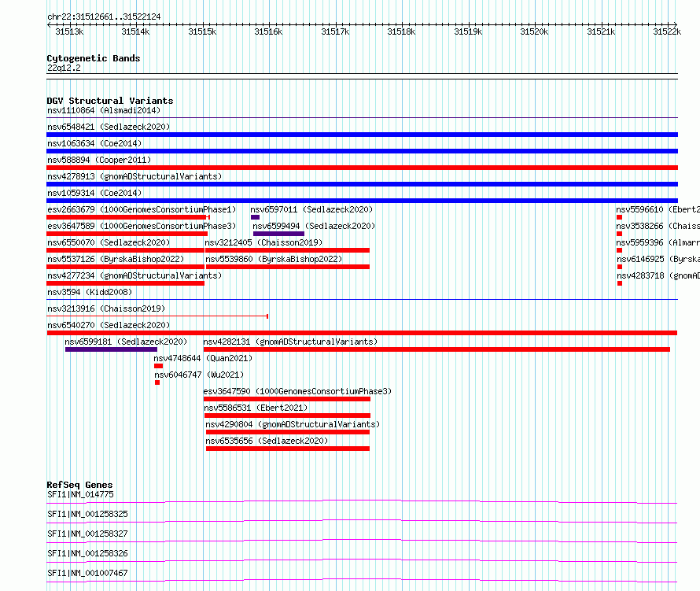Click long red bar of nsv4282131

coord(437,349)
